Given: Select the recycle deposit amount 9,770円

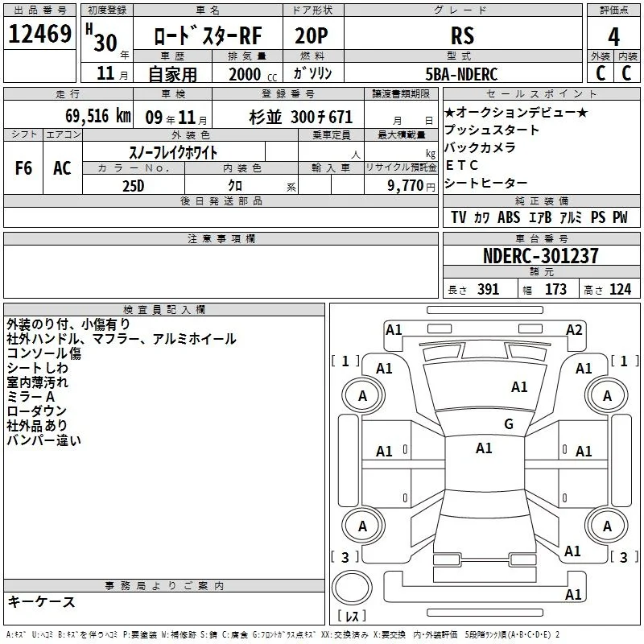Looking at the screenshot, I should (411, 186).
